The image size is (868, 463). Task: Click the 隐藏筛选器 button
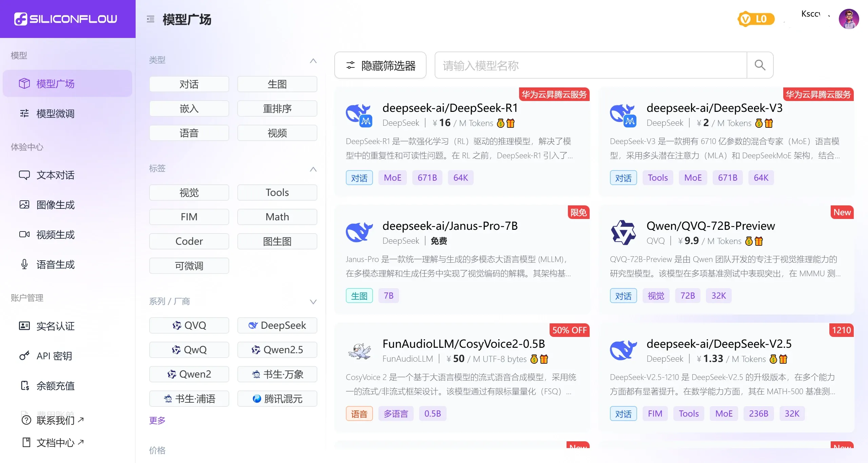380,65
